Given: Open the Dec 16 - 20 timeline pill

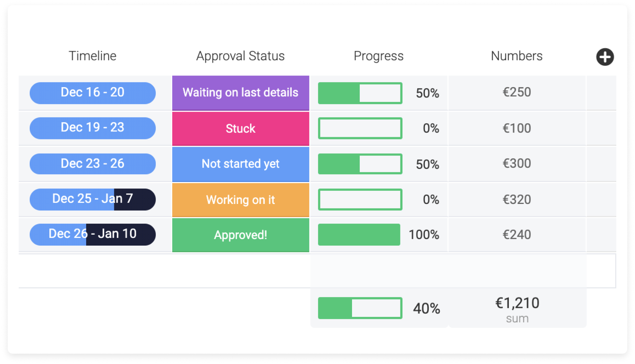Looking at the screenshot, I should [x=93, y=93].
